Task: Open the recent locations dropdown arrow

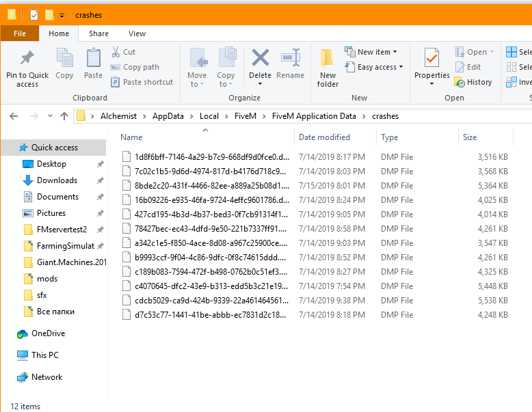Action: point(50,116)
